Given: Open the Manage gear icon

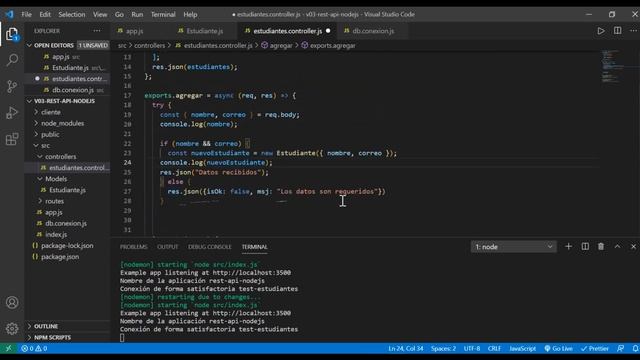Looking at the screenshot, I should coord(12,328).
